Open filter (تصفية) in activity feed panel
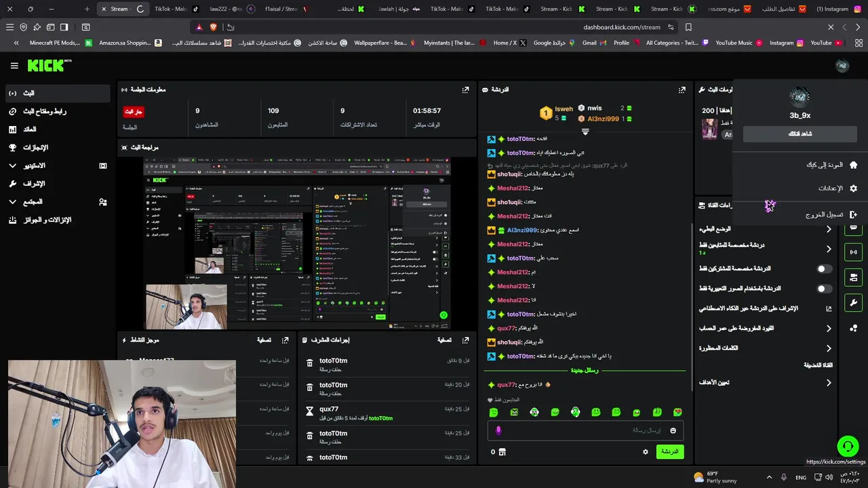The width and height of the screenshot is (868, 488). [264, 340]
